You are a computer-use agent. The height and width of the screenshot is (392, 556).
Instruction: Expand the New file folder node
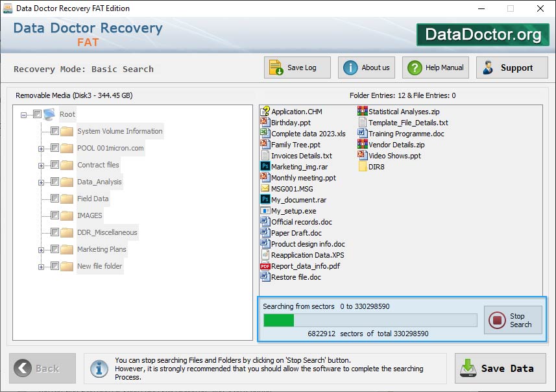click(41, 267)
